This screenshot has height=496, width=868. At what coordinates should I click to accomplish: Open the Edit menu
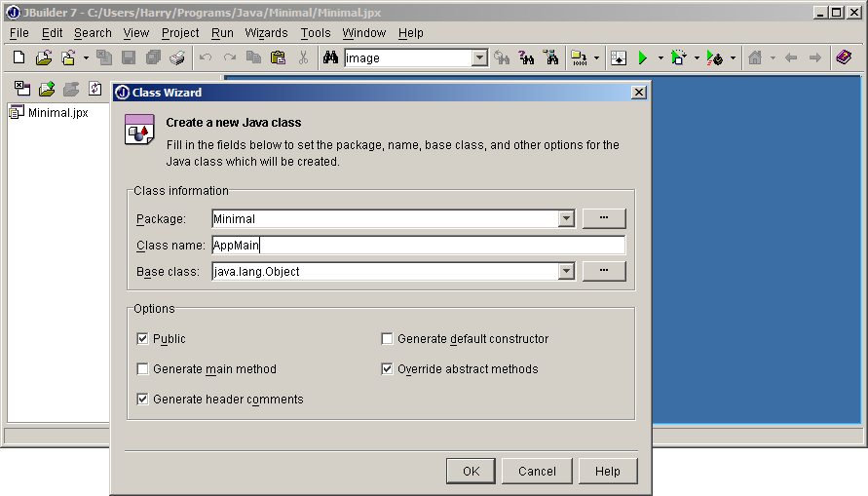point(52,33)
